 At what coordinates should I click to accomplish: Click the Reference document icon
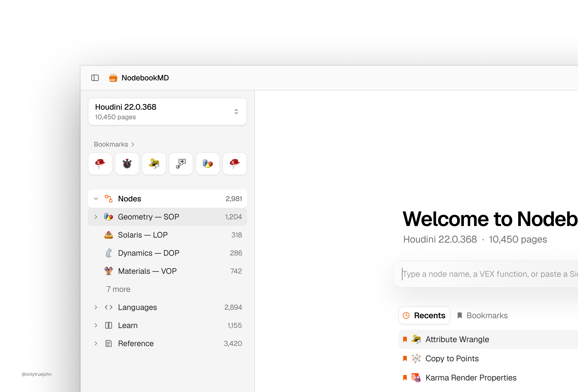click(109, 344)
